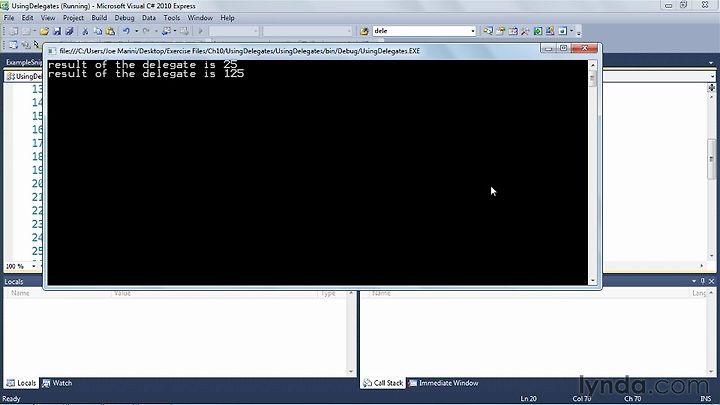Close the bottom tool panel via X icon
720x405 pixels.
point(712,281)
